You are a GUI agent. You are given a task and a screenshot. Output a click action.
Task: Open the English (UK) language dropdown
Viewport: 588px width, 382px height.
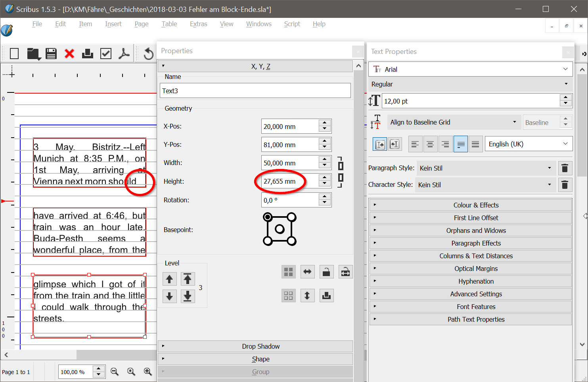[528, 144]
